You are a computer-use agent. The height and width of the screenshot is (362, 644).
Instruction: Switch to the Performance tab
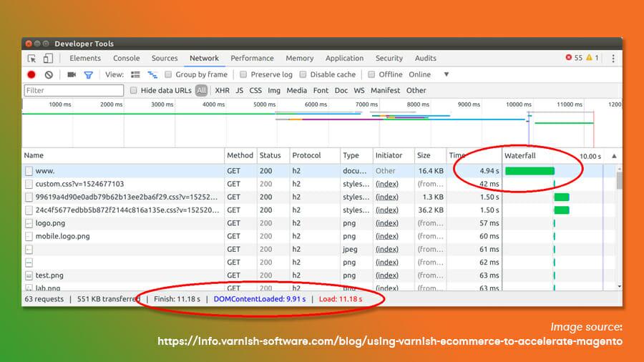tap(252, 59)
